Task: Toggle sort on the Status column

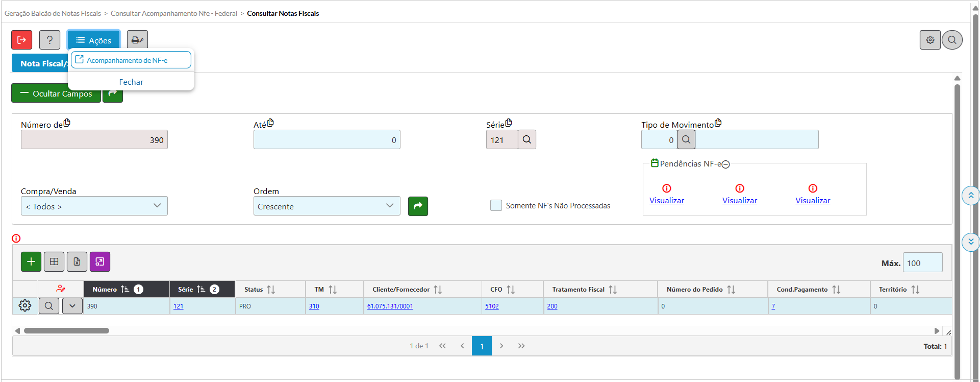Action: pos(271,290)
